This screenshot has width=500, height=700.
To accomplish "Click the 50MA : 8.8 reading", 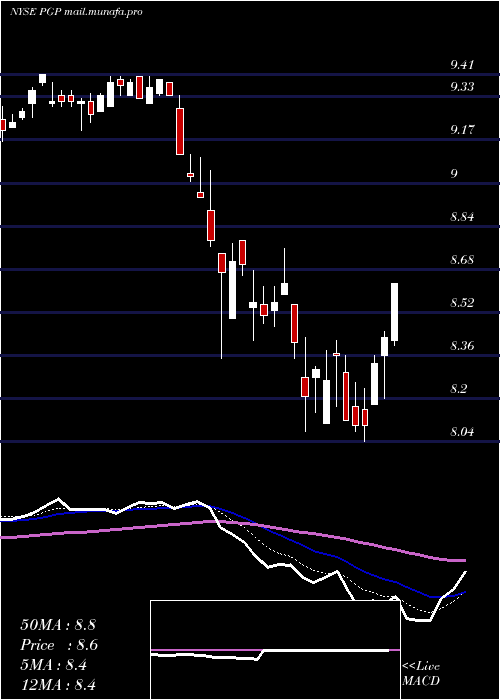I will click(x=58, y=625).
